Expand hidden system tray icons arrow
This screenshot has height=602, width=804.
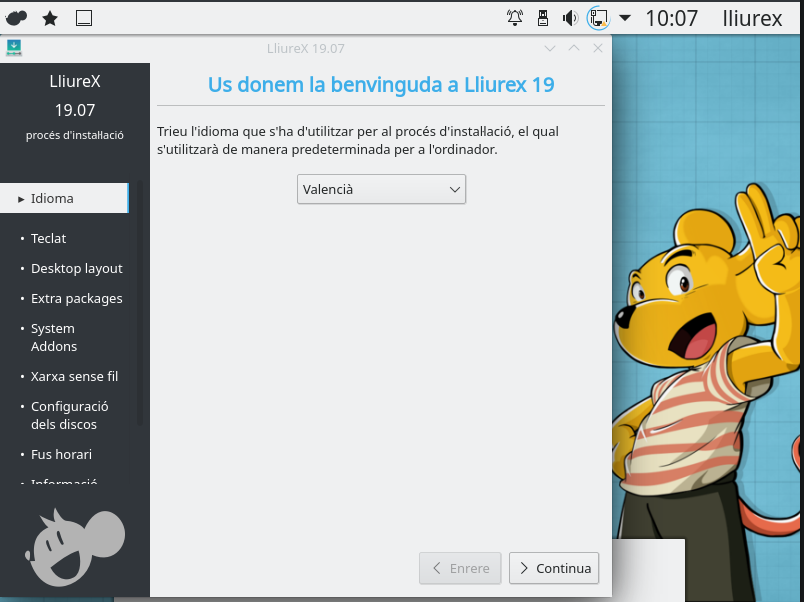(x=625, y=18)
